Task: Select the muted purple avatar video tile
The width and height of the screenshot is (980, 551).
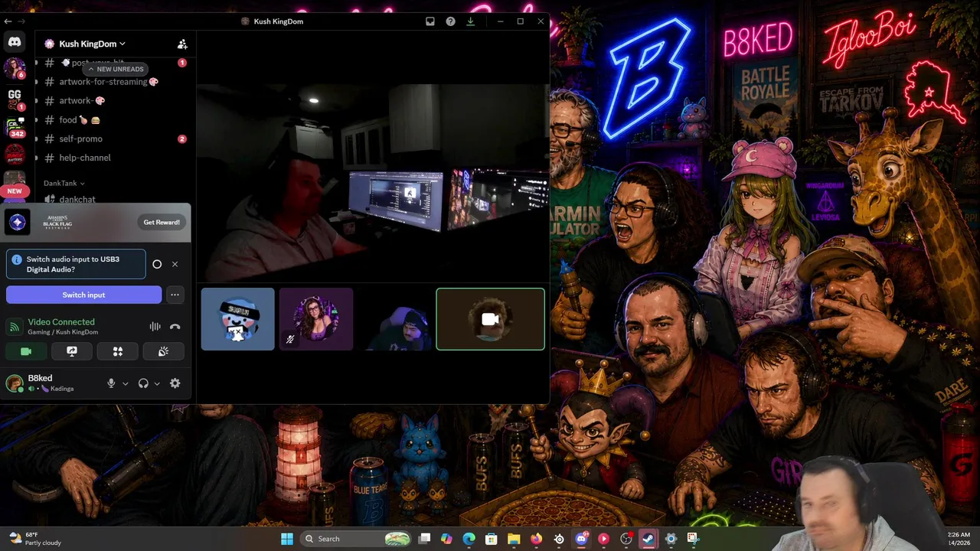Action: click(316, 319)
